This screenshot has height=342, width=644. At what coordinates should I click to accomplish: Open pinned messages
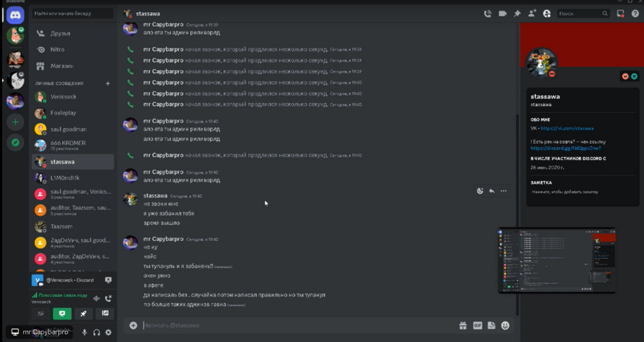point(517,14)
